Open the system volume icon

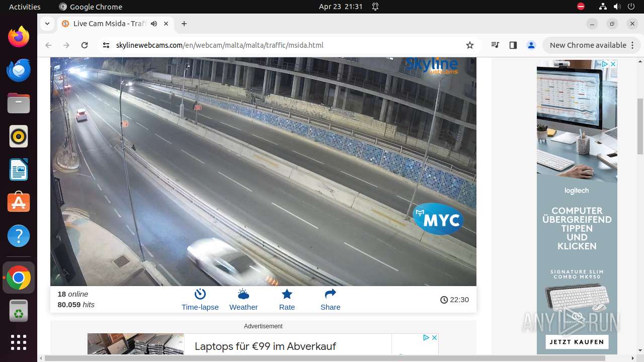[617, 7]
